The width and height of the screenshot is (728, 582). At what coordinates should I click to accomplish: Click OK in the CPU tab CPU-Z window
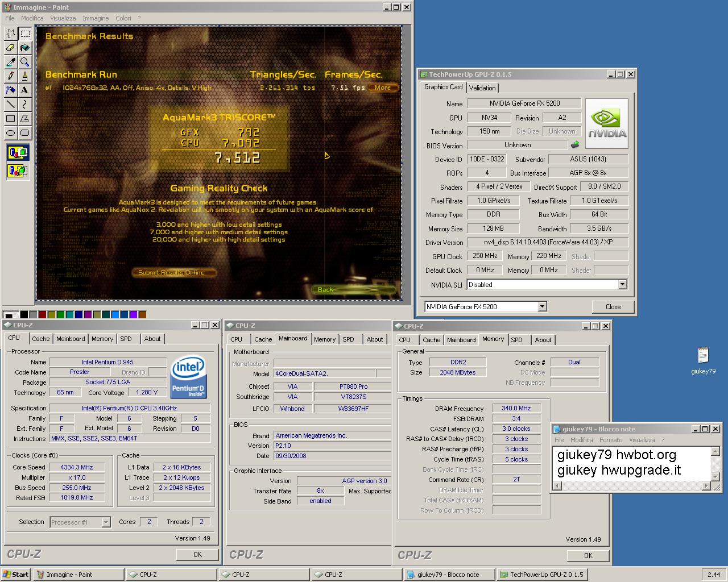coord(197,555)
